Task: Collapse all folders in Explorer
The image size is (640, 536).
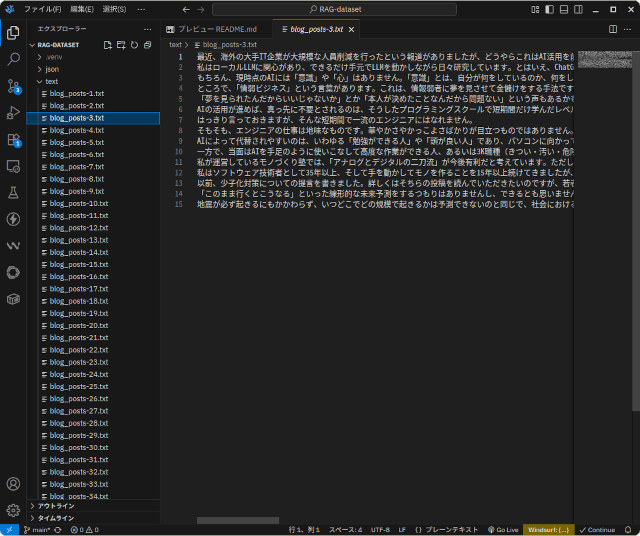Action: [x=148, y=45]
